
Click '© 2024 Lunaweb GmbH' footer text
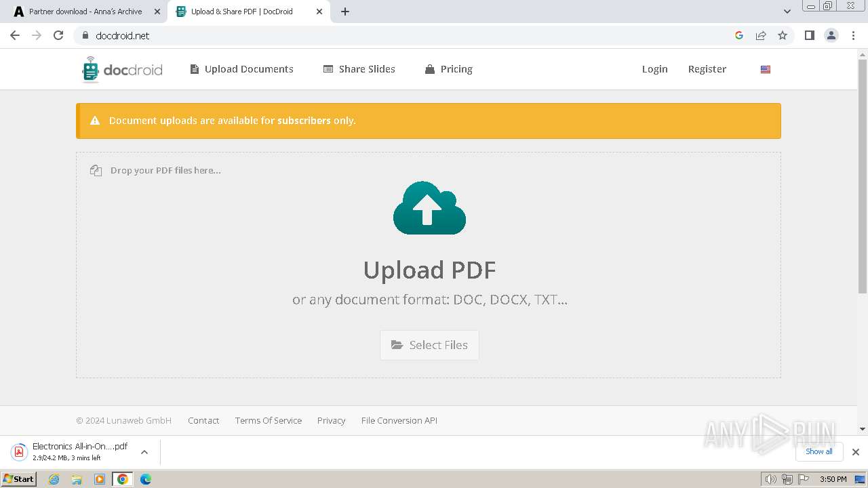pos(123,420)
